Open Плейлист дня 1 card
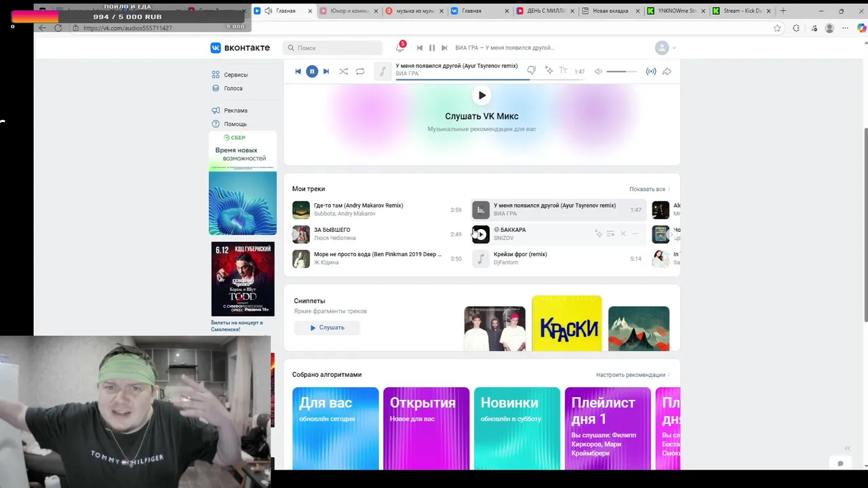This screenshot has height=488, width=868. 608,428
